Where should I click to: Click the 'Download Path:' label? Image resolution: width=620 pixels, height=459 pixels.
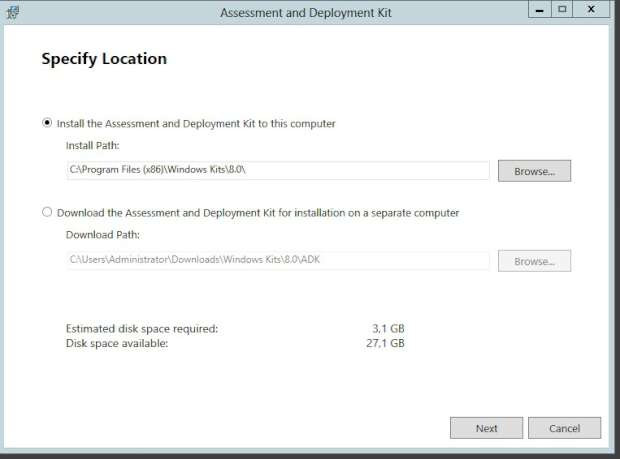tap(103, 235)
